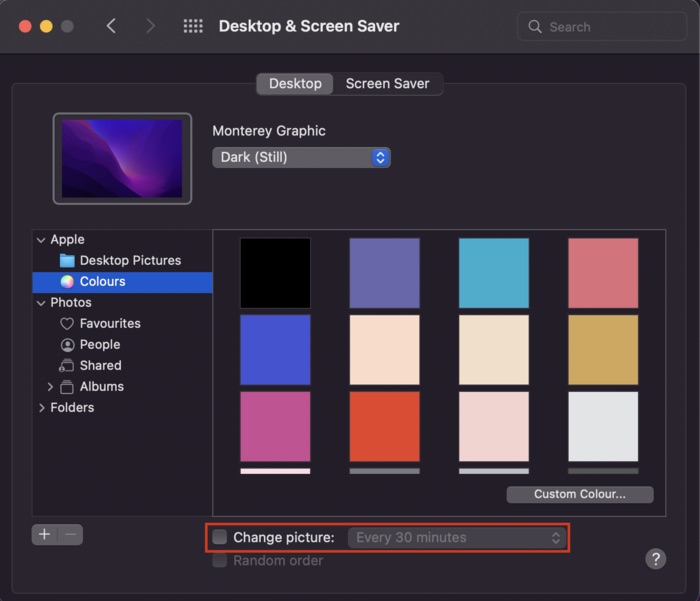This screenshot has height=601, width=700.
Task: Click the Favourites heart icon
Action: (67, 324)
